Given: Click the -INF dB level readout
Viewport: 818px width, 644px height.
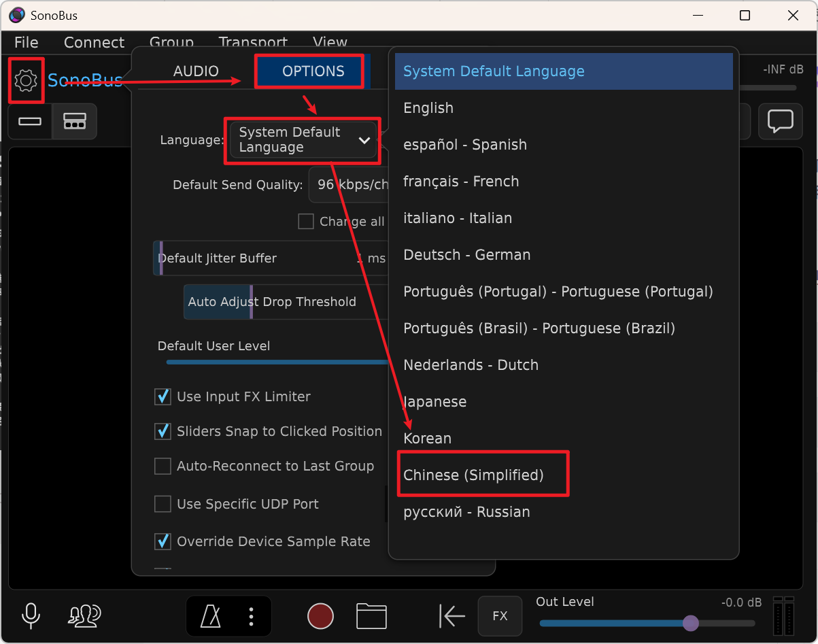Looking at the screenshot, I should click(x=783, y=69).
